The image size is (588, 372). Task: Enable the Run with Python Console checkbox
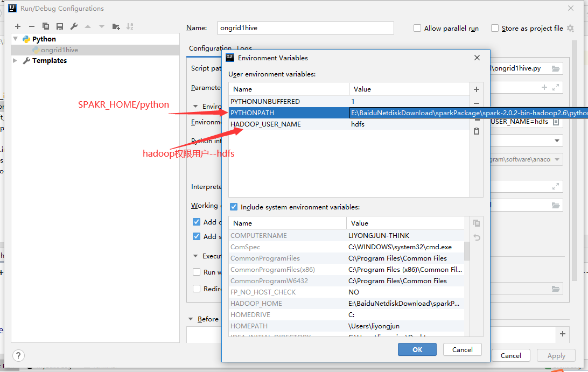click(x=197, y=272)
